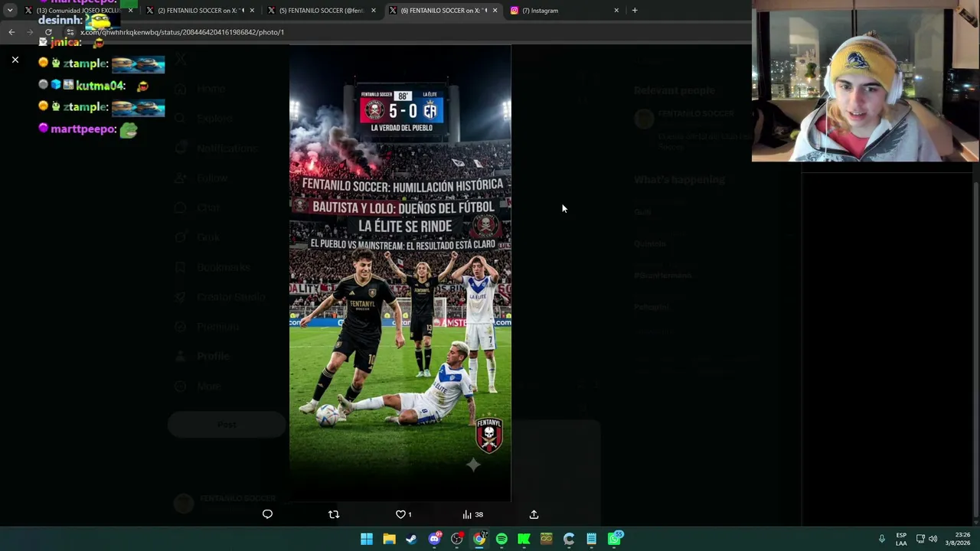Open Notepad from the taskbar
Image resolution: width=980 pixels, height=551 pixels.
(591, 539)
